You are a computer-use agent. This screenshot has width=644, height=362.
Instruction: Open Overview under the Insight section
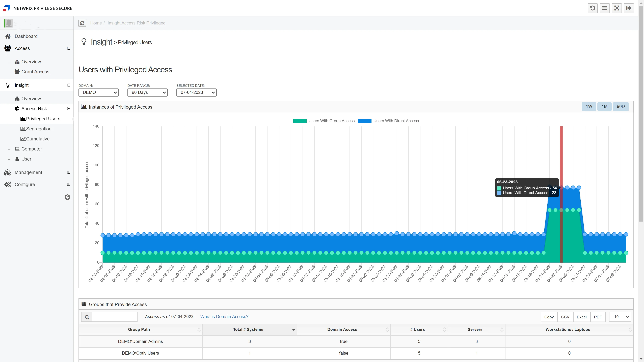click(x=31, y=99)
